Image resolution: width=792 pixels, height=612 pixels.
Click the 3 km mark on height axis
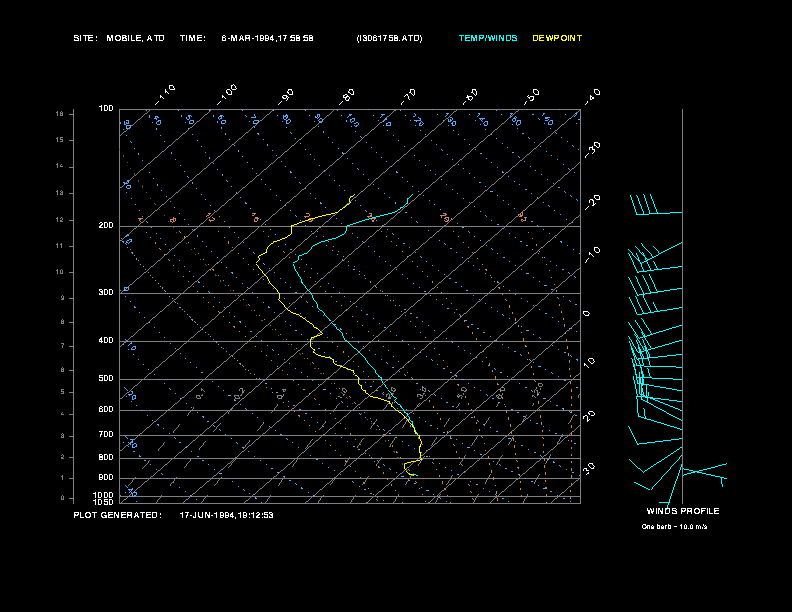click(x=63, y=436)
